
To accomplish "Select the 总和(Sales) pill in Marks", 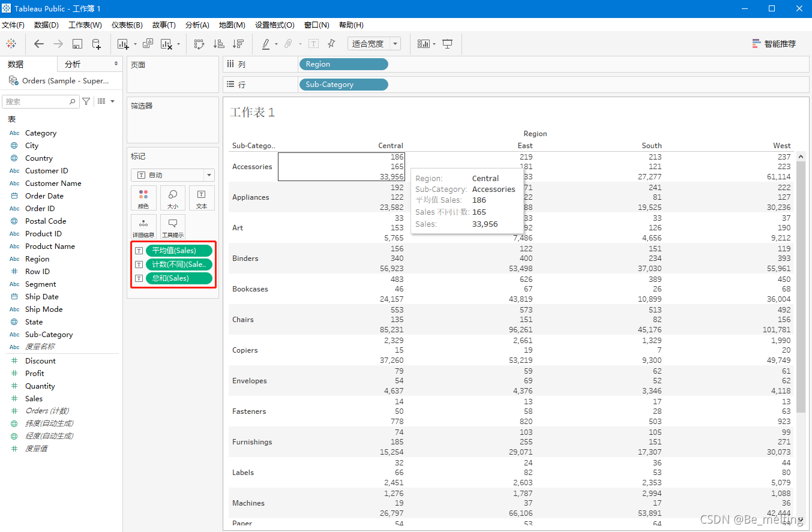I will (x=179, y=278).
